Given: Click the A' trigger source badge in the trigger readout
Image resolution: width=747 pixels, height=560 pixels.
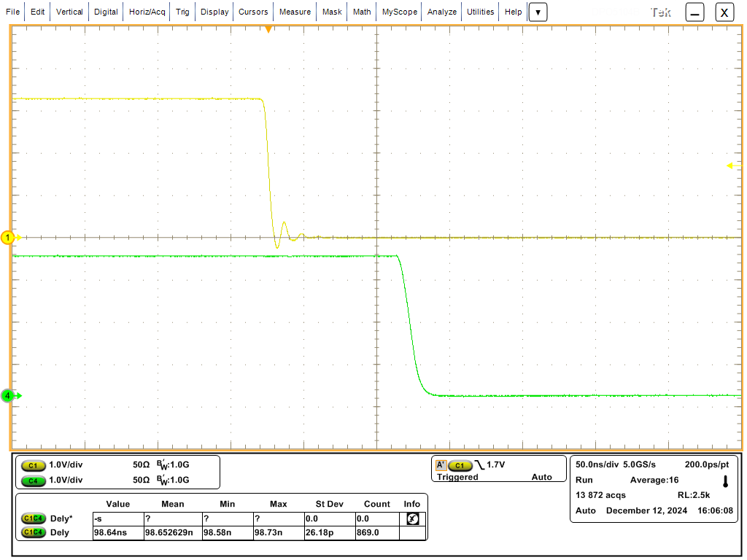Looking at the screenshot, I should click(441, 464).
